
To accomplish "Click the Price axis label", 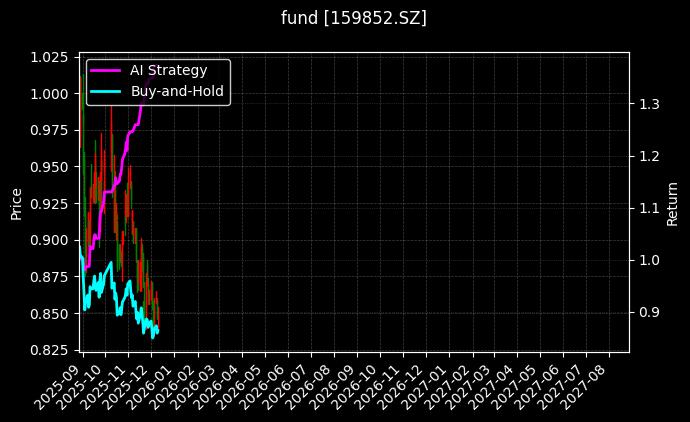I will click(16, 203).
